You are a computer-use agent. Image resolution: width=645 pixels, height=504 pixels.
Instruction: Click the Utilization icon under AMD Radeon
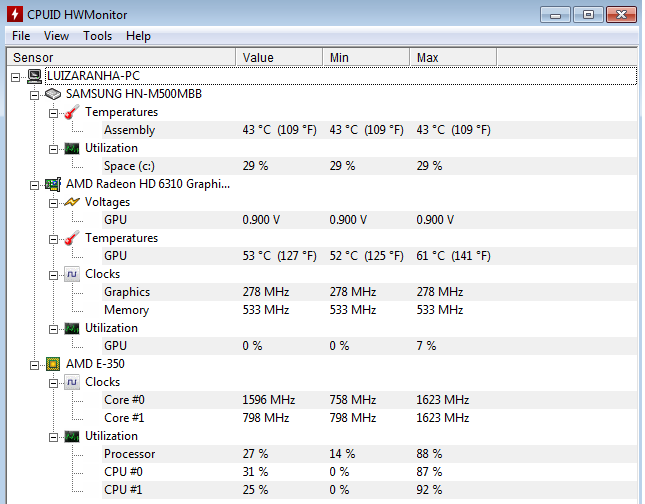(x=72, y=328)
